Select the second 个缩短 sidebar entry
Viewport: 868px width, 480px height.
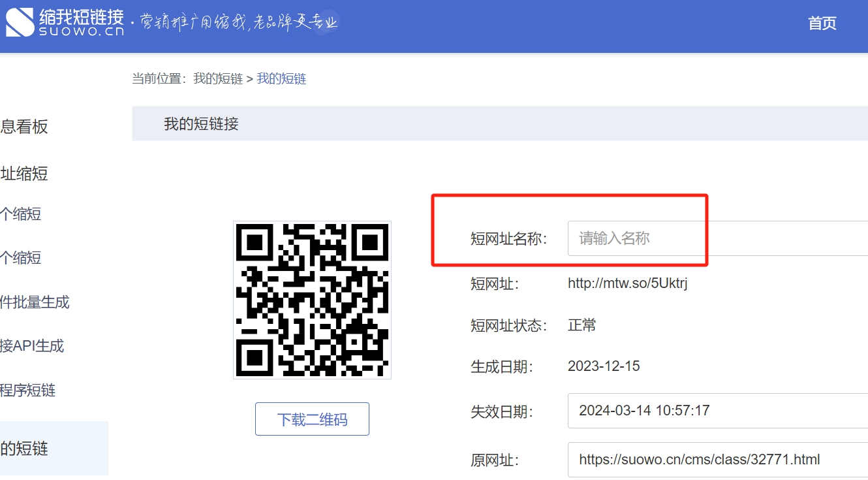21,258
